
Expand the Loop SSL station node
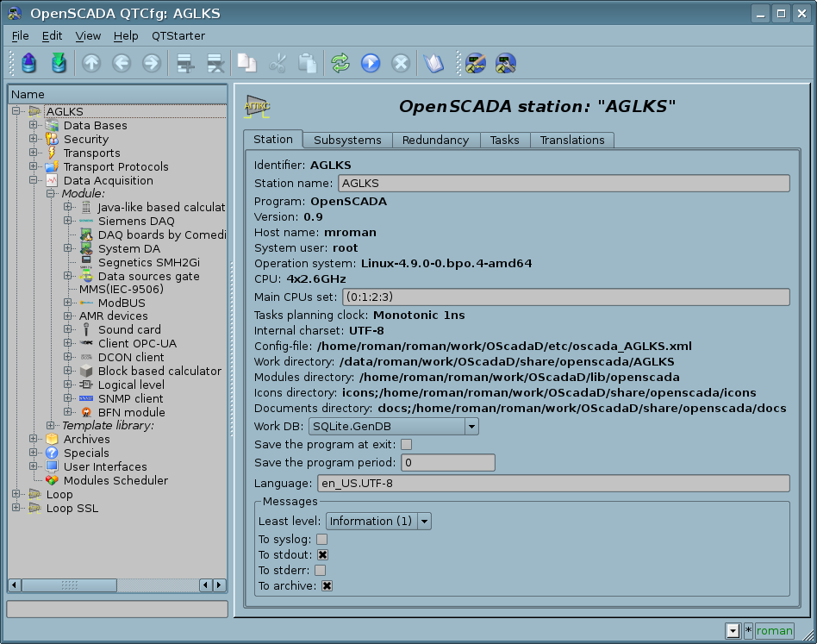[16, 508]
